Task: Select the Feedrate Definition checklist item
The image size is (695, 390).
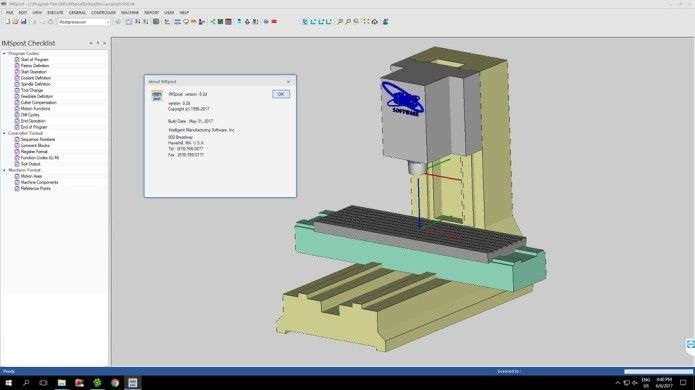Action: click(37, 96)
